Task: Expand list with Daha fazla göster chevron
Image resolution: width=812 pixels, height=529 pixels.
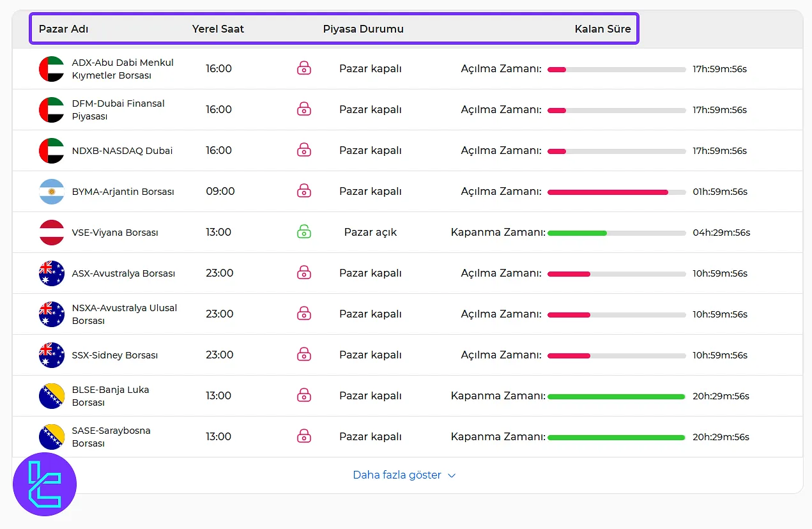Action: click(452, 476)
